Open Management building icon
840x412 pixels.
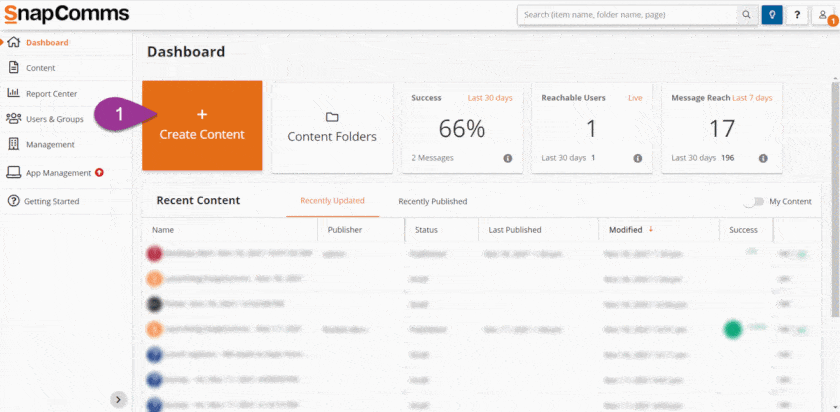point(14,144)
